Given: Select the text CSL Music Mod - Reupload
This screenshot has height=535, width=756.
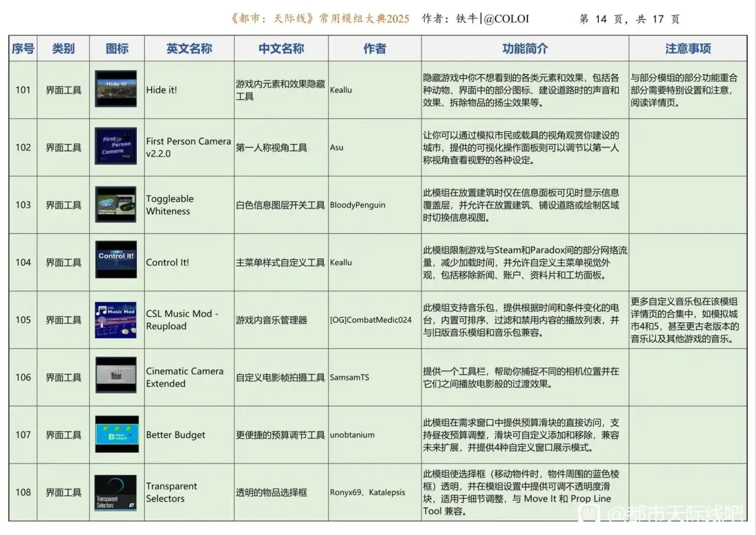Looking at the screenshot, I should 183,320.
